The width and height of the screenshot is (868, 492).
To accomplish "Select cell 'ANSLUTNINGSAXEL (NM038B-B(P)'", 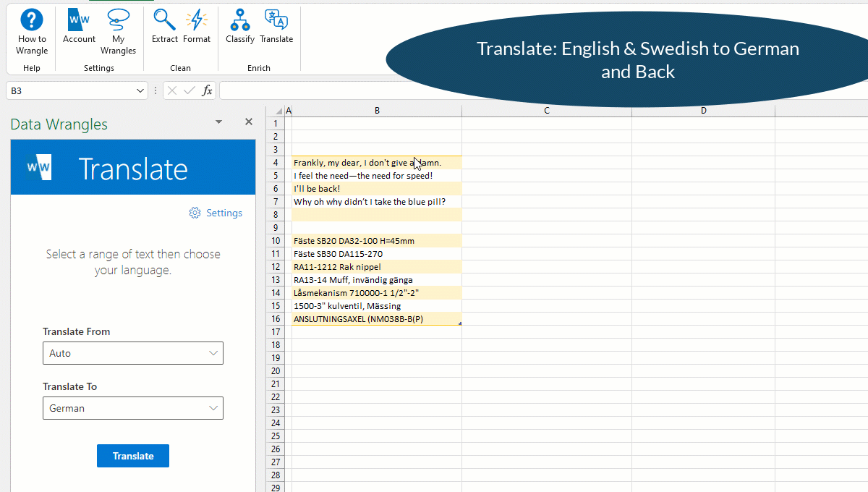I will point(377,319).
